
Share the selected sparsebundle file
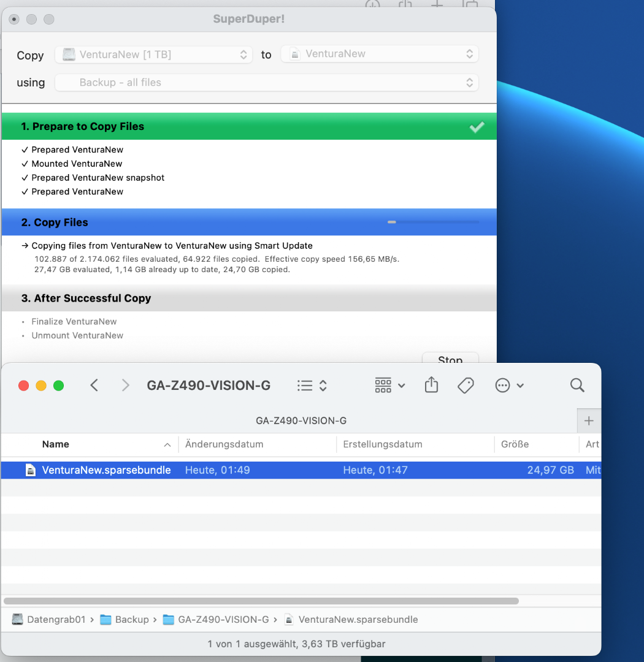point(431,384)
